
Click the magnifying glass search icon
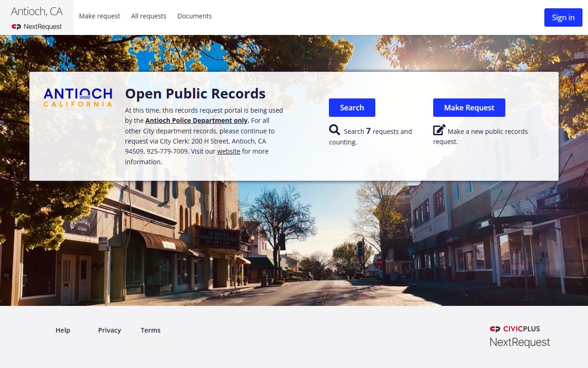point(334,130)
